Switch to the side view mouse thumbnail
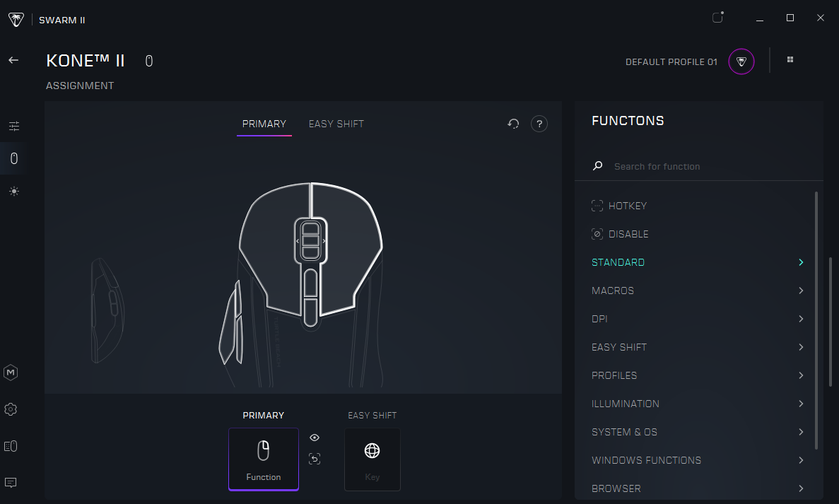The image size is (839, 504). click(x=107, y=310)
